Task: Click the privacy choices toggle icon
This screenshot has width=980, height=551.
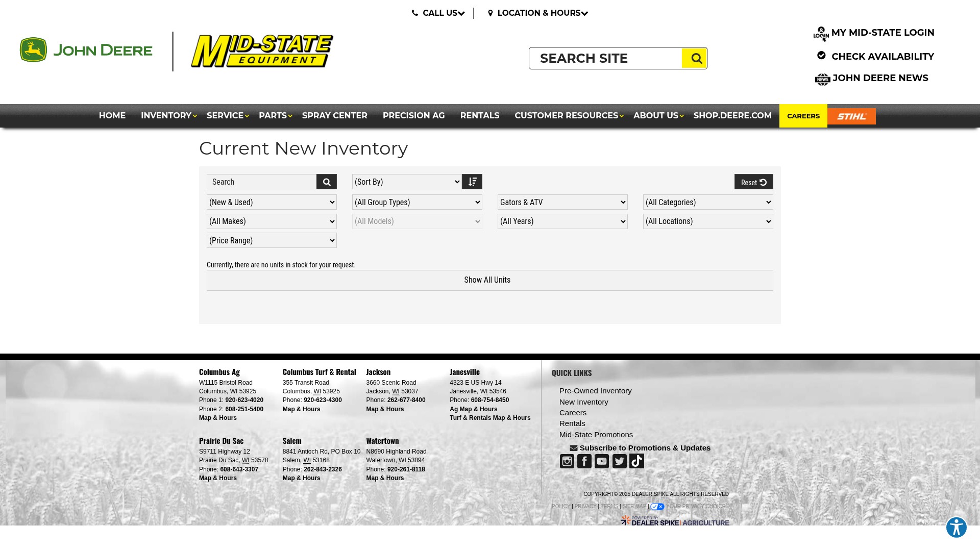Action: click(657, 507)
